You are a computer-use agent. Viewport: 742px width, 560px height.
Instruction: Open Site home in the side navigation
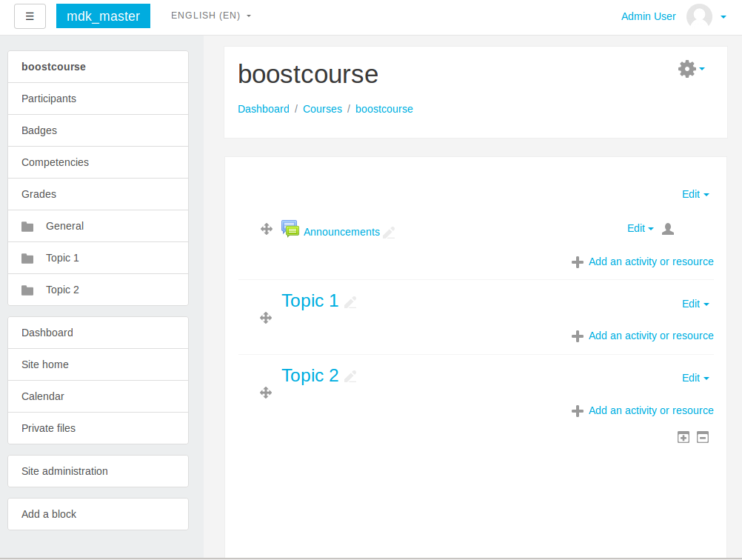tap(98, 364)
